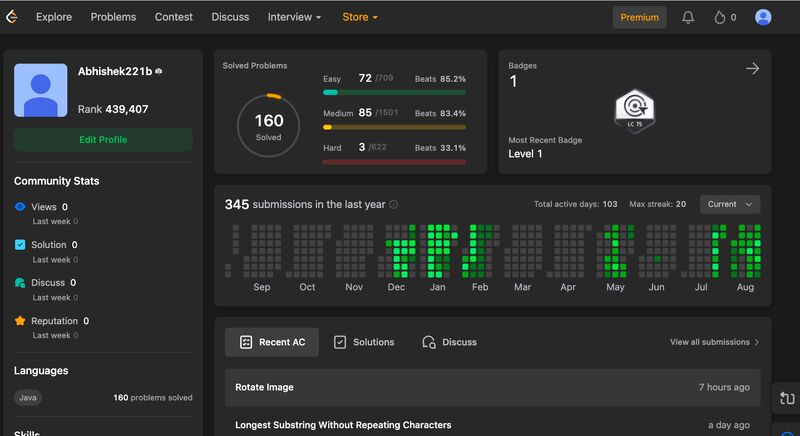
Task: Click the streak flame icon
Action: [x=719, y=17]
